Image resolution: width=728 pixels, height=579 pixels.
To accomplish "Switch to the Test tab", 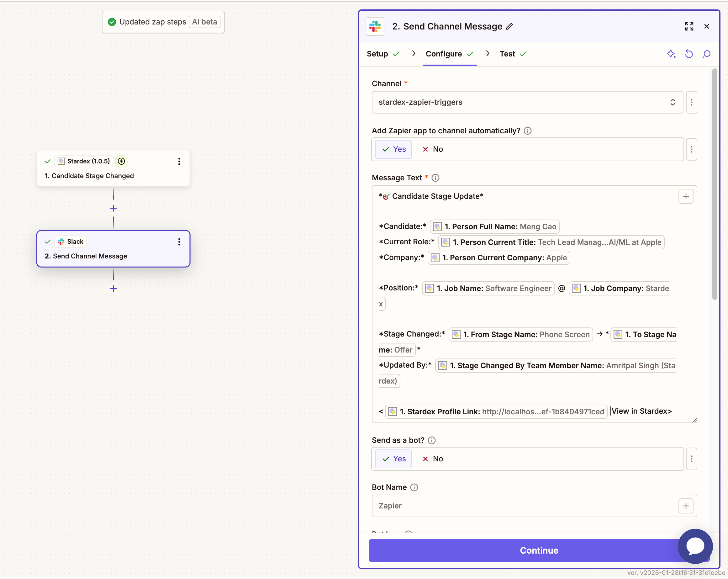I will tap(513, 54).
